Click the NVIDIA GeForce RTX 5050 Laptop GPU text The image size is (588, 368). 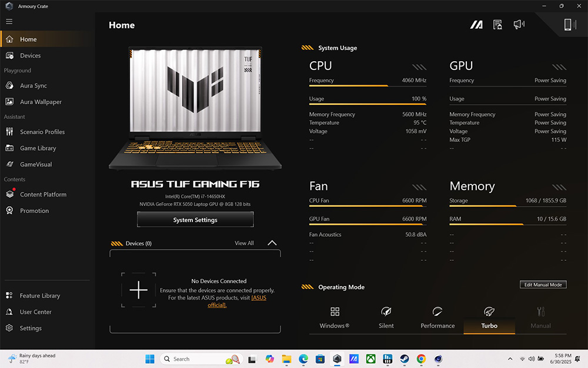tap(195, 204)
